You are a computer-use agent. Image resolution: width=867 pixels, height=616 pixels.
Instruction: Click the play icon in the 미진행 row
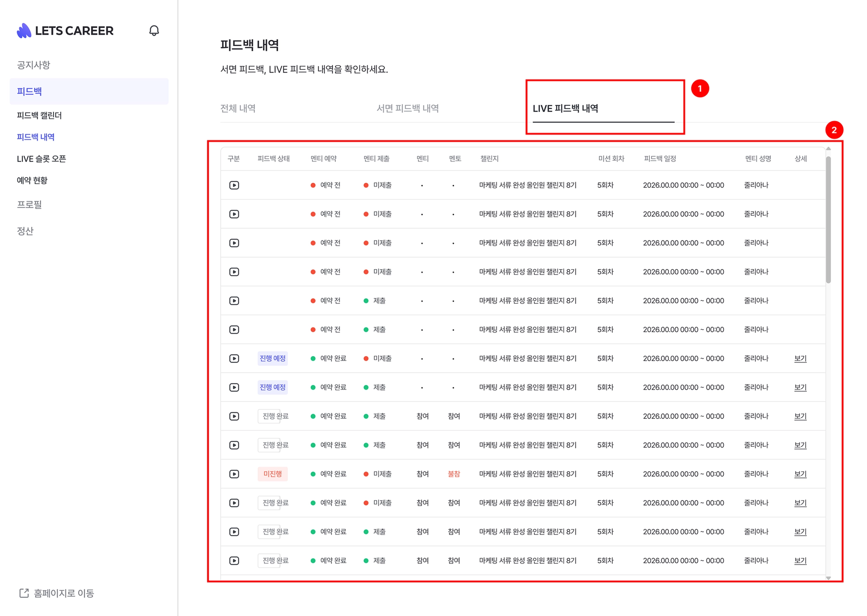(234, 474)
